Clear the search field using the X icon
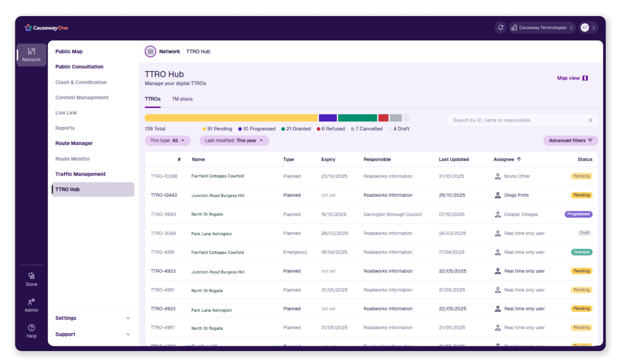Viewport: 621px width, 364px height. (590, 119)
